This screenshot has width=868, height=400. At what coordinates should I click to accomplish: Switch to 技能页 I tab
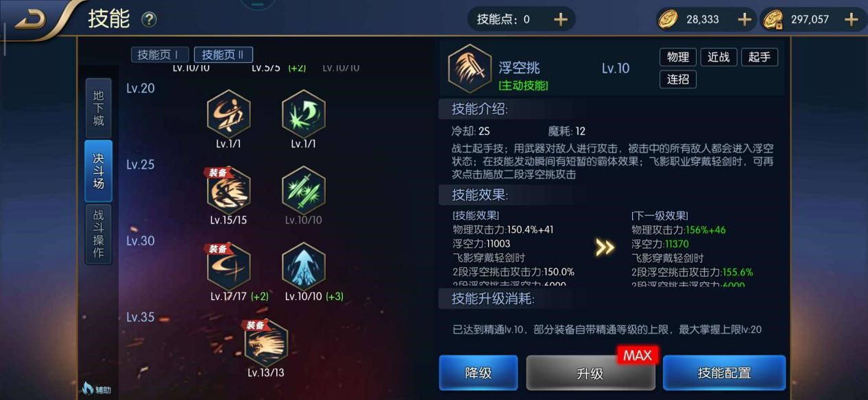pos(159,55)
